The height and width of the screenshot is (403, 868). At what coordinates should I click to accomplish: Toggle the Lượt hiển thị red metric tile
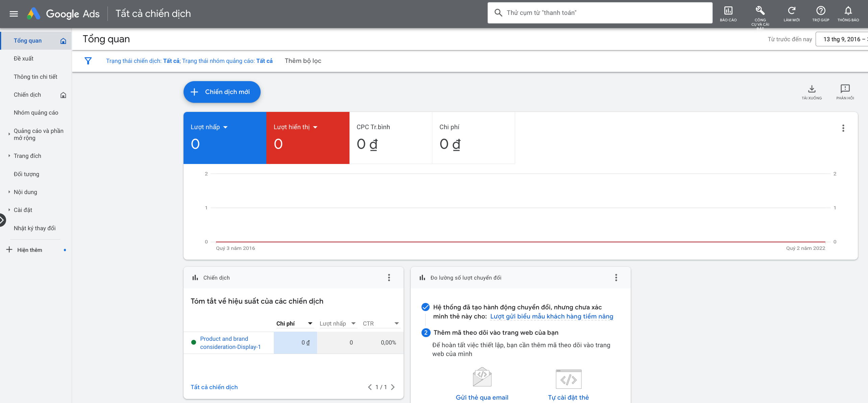(x=308, y=138)
